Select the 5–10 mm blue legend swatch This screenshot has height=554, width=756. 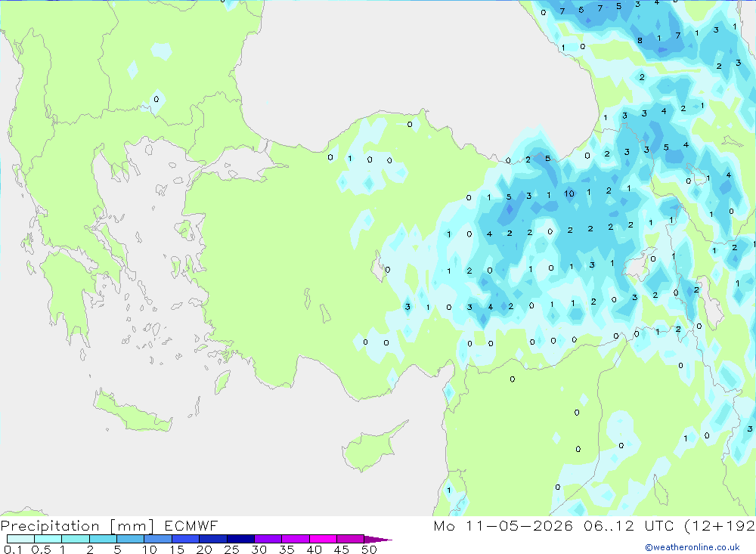click(x=130, y=539)
